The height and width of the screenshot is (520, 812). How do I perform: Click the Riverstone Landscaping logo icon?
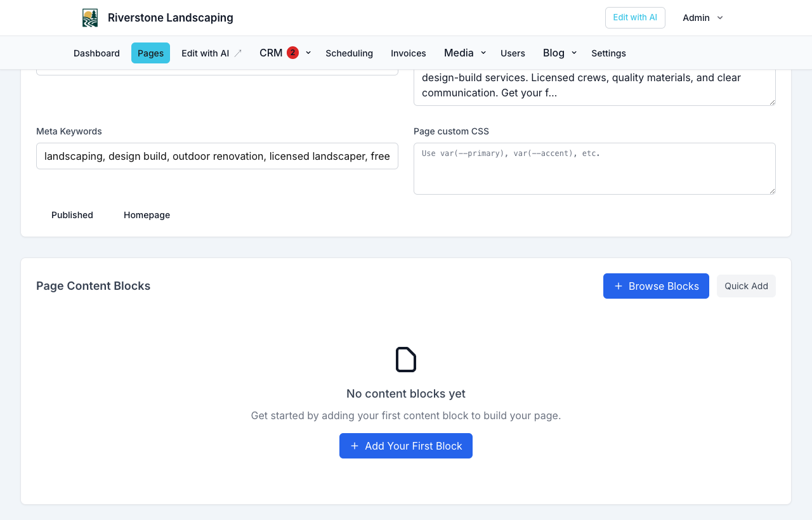[90, 18]
